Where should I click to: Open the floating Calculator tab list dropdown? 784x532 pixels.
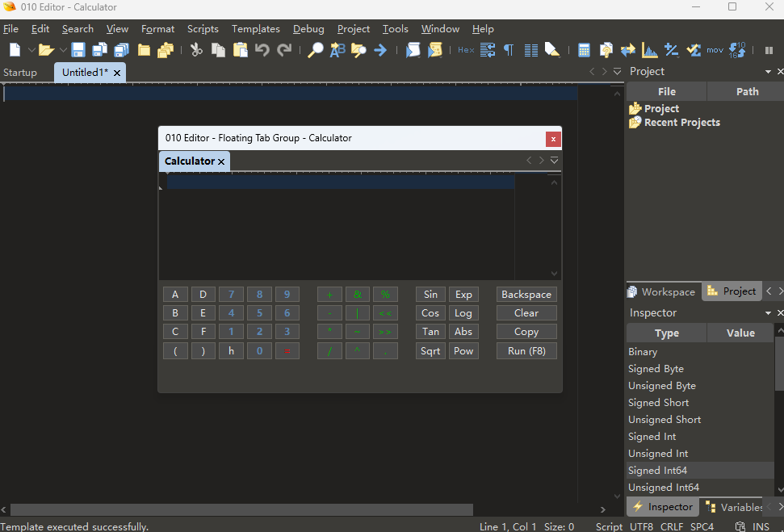click(x=554, y=161)
